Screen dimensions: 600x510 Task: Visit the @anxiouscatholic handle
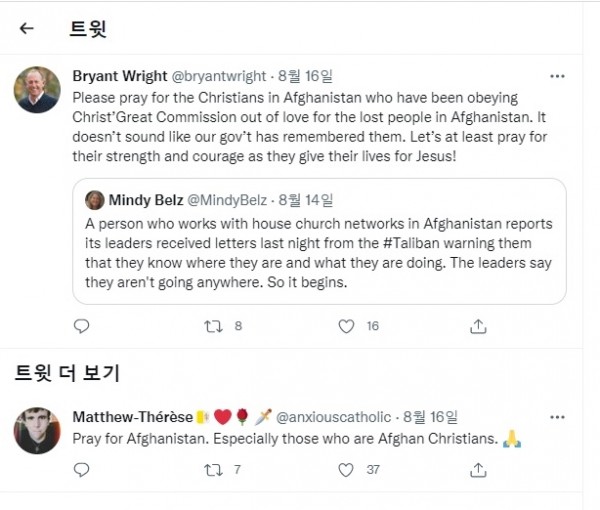336,416
